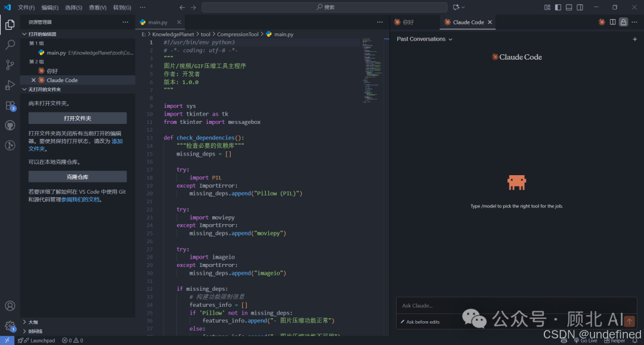
Task: Open the Copilot chat icon in title bar
Action: [456, 7]
